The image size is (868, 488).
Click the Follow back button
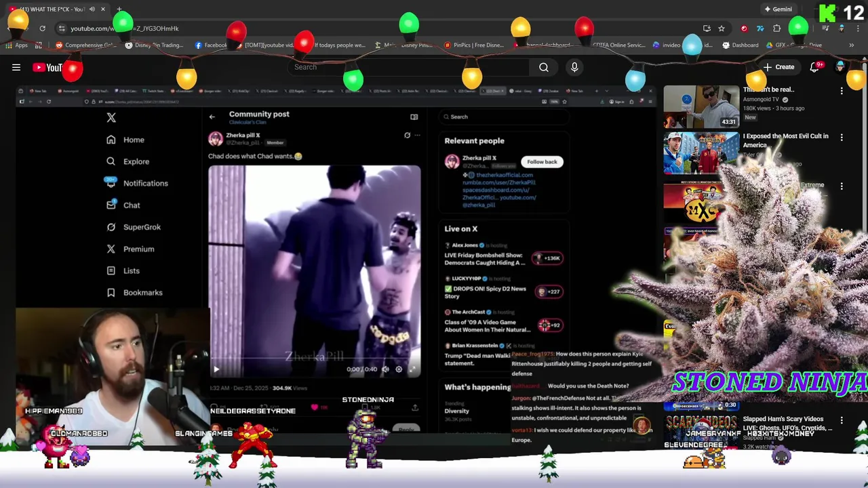pyautogui.click(x=542, y=162)
